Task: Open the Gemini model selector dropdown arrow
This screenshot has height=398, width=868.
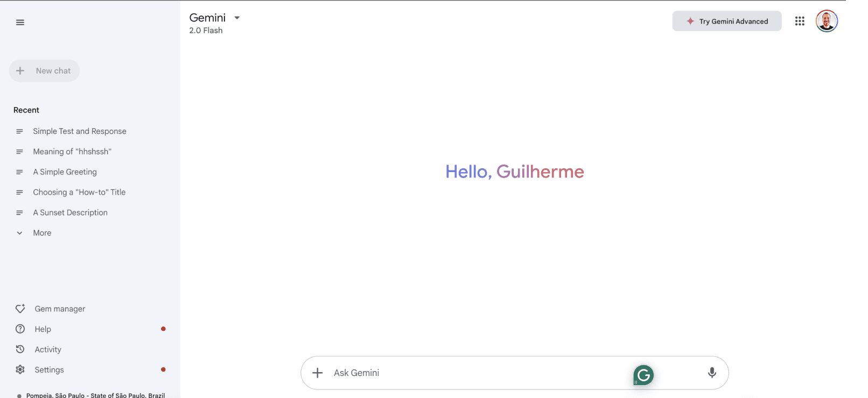Action: click(237, 18)
